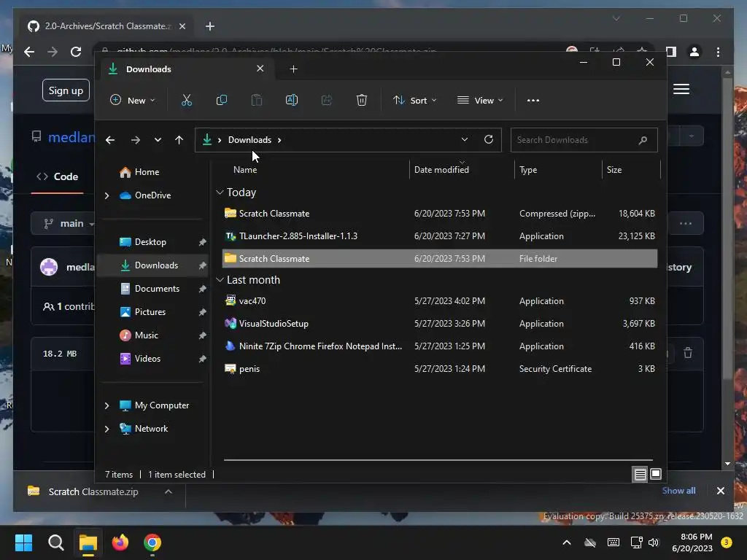Open the View dropdown
This screenshot has height=560, width=747.
pyautogui.click(x=480, y=101)
